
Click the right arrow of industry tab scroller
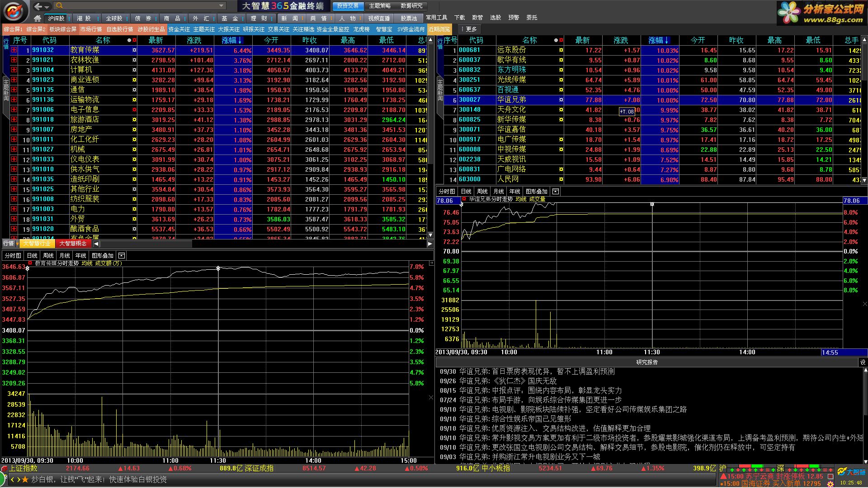[430, 244]
